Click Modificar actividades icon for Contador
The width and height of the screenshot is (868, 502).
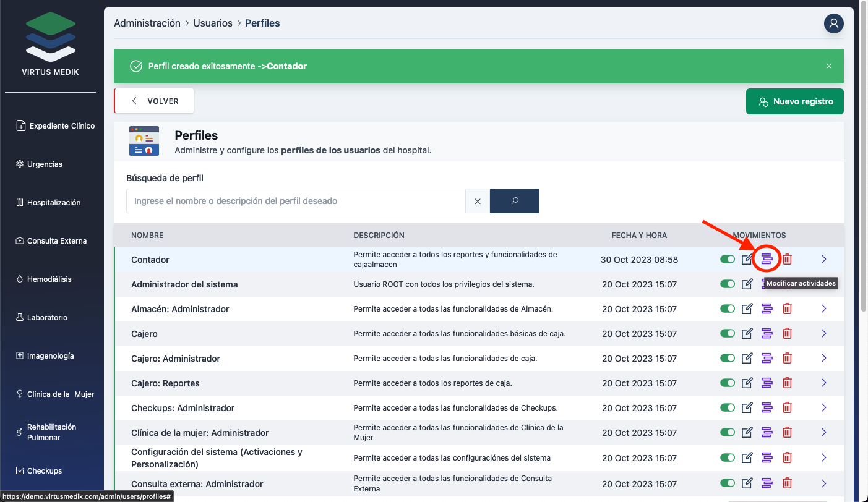pyautogui.click(x=767, y=260)
